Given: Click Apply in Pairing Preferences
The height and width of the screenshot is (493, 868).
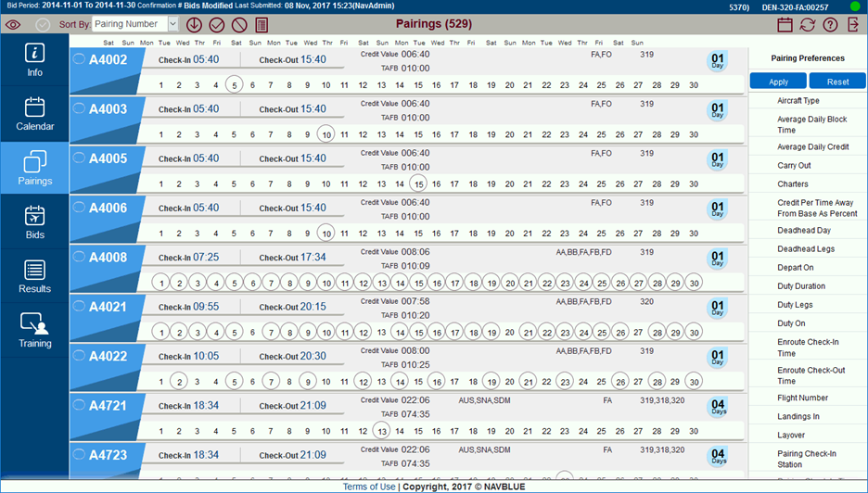Looking at the screenshot, I should [x=778, y=82].
